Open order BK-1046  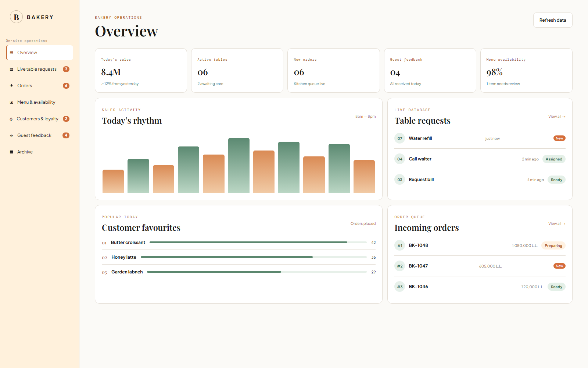point(480,287)
